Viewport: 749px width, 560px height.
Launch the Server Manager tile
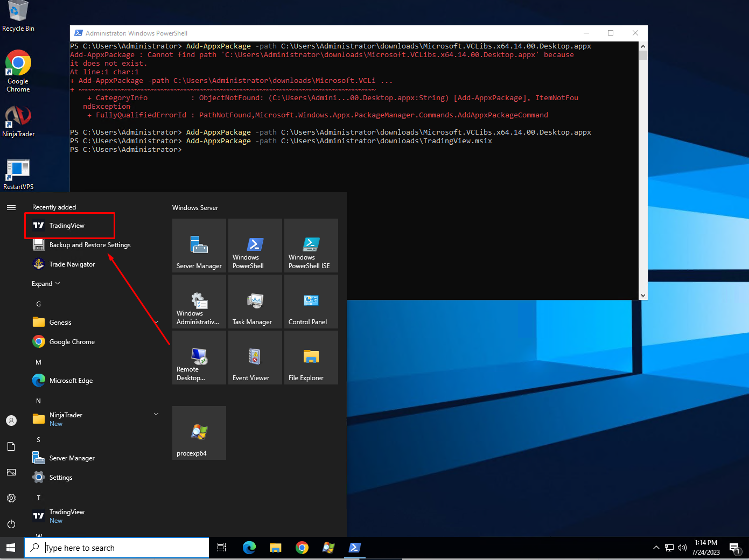pyautogui.click(x=199, y=246)
